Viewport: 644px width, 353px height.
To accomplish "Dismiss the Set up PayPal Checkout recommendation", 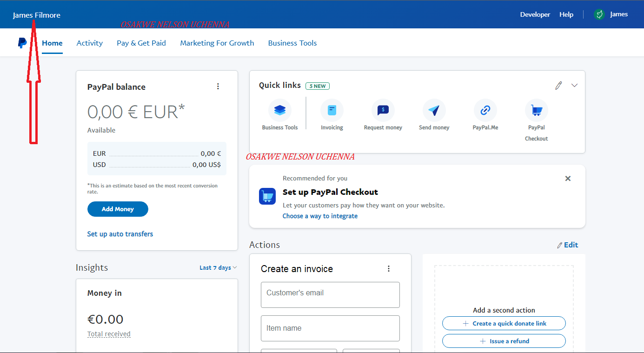I will pyautogui.click(x=568, y=179).
